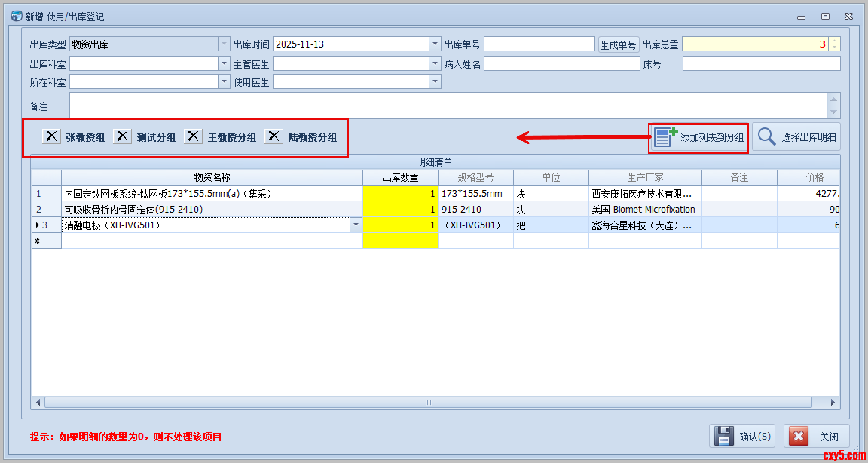This screenshot has height=463, width=868.
Task: Open dropdown in row 3 物资名称 cell
Action: coord(356,225)
